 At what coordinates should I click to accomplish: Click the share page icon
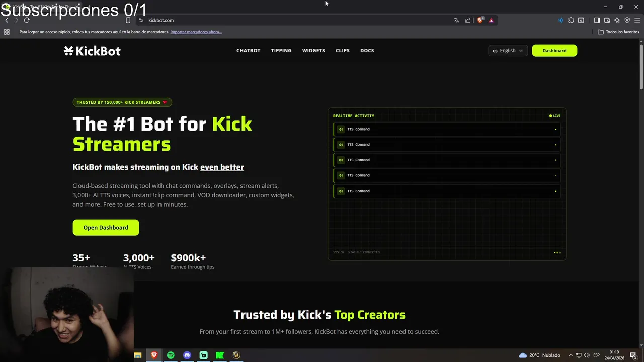pyautogui.click(x=468, y=20)
